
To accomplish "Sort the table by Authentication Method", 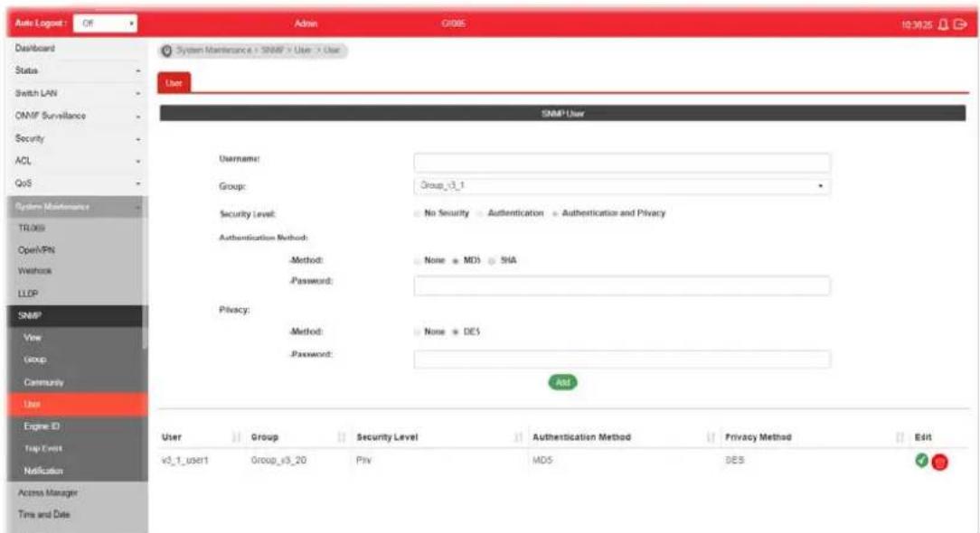I will click(x=711, y=437).
